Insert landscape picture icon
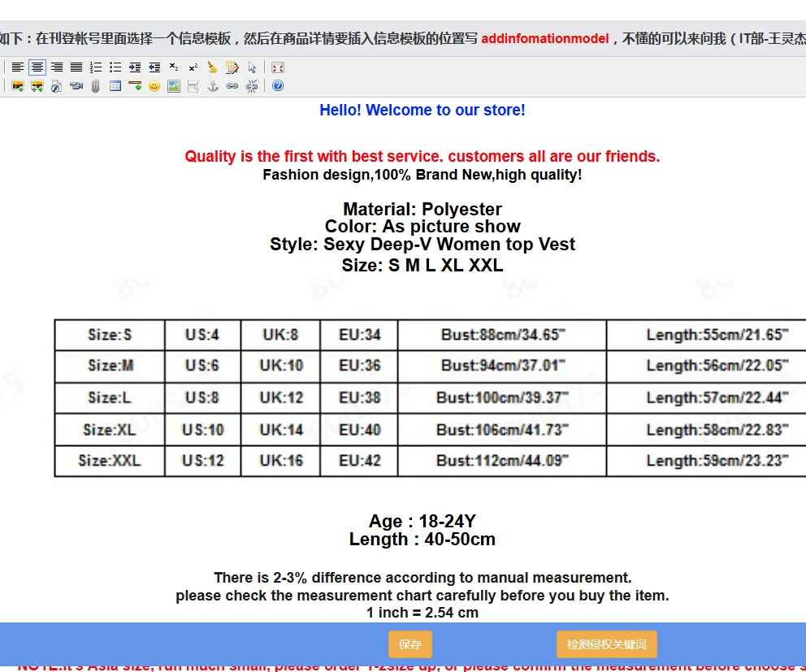 pos(174,86)
